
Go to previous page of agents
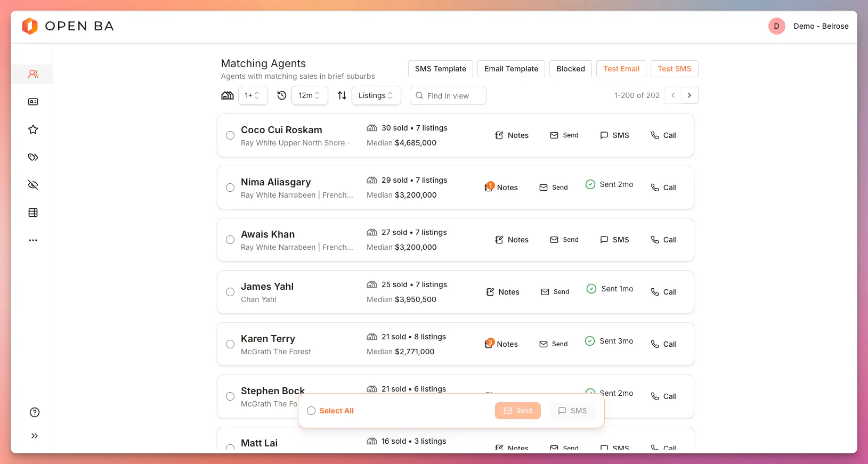pyautogui.click(x=673, y=95)
